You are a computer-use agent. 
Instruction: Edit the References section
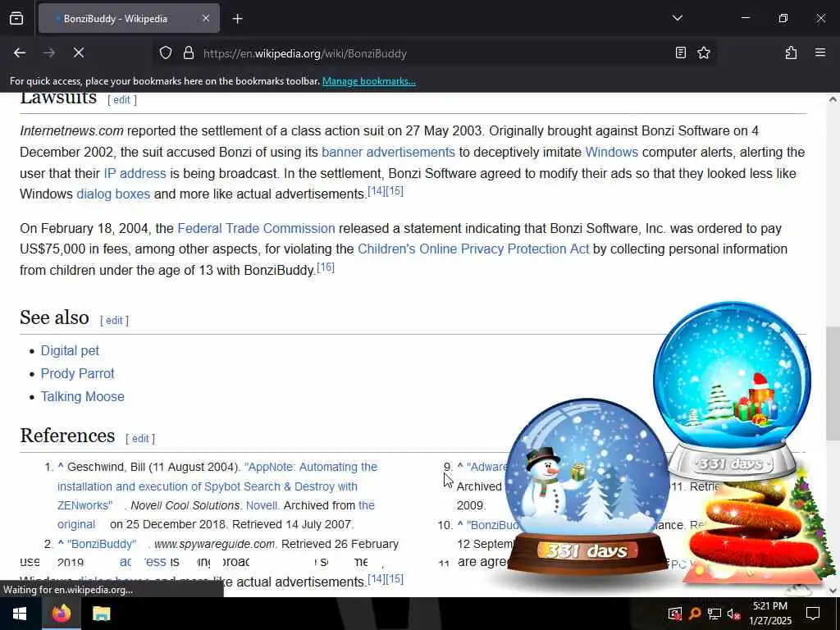pos(139,439)
